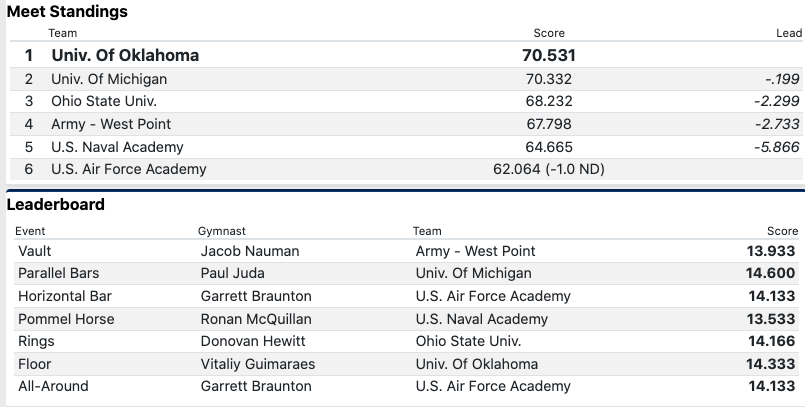The width and height of the screenshot is (805, 407).
Task: Select Univ. Of Michigan standings row
Action: (109, 79)
